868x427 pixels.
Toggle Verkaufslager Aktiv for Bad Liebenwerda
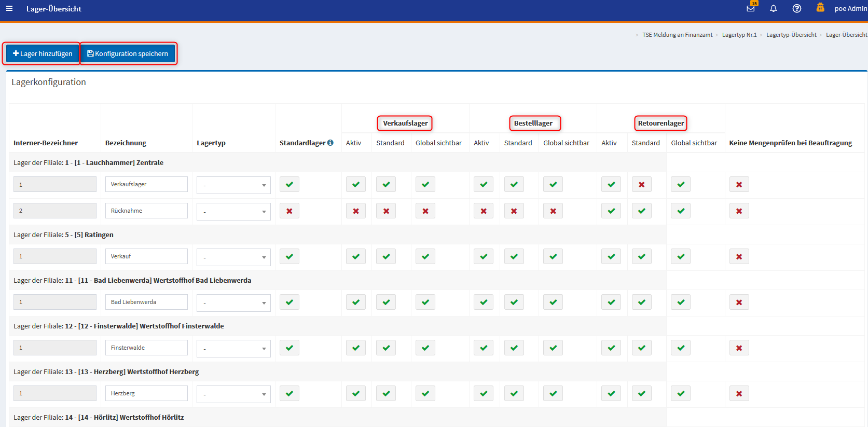pyautogui.click(x=355, y=302)
